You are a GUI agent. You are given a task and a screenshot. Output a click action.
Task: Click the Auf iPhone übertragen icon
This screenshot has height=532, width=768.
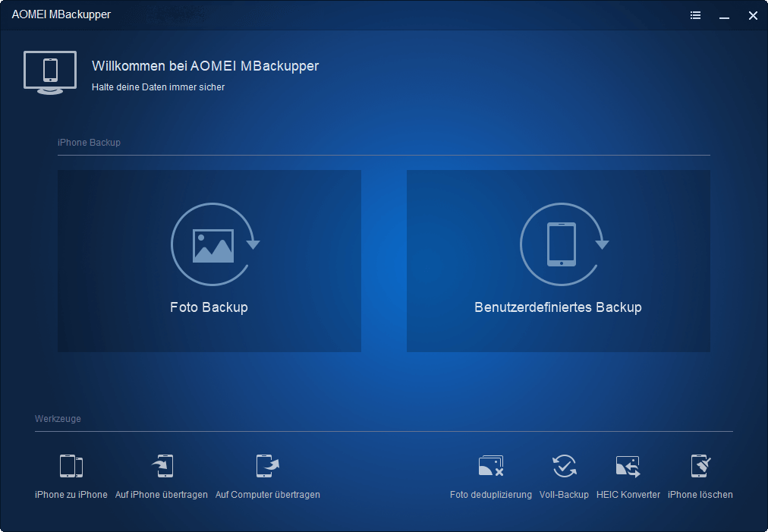tap(162, 466)
